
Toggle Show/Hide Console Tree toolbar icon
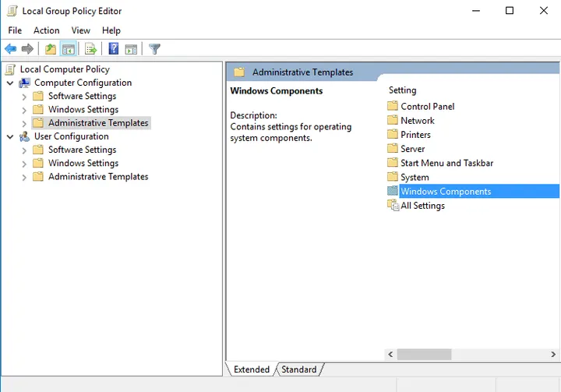pyautogui.click(x=69, y=49)
